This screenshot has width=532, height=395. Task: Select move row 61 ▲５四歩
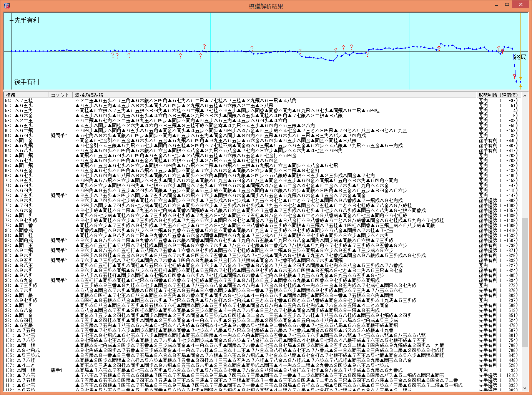pyautogui.click(x=24, y=136)
